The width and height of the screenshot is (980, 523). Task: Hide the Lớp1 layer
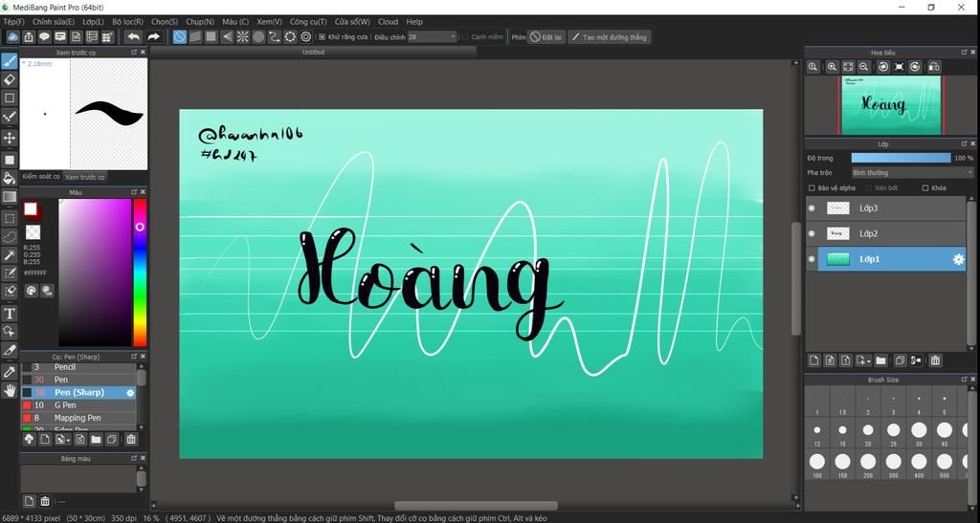click(x=812, y=259)
